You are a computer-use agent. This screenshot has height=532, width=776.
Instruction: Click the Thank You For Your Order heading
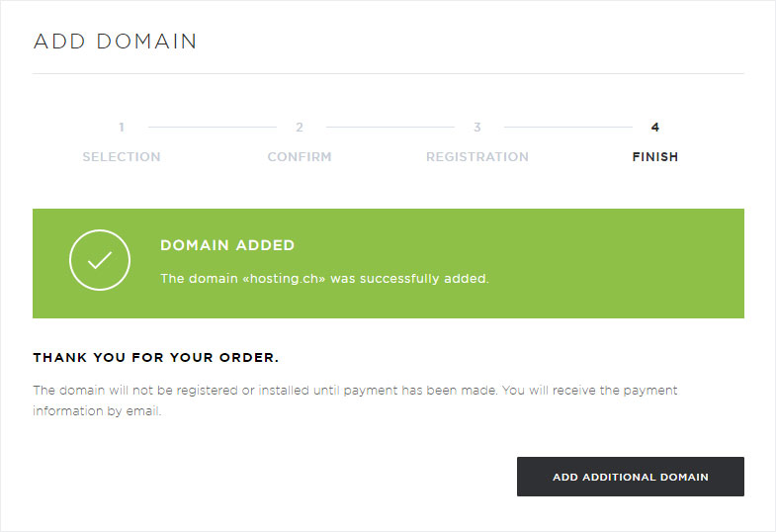coord(156,357)
